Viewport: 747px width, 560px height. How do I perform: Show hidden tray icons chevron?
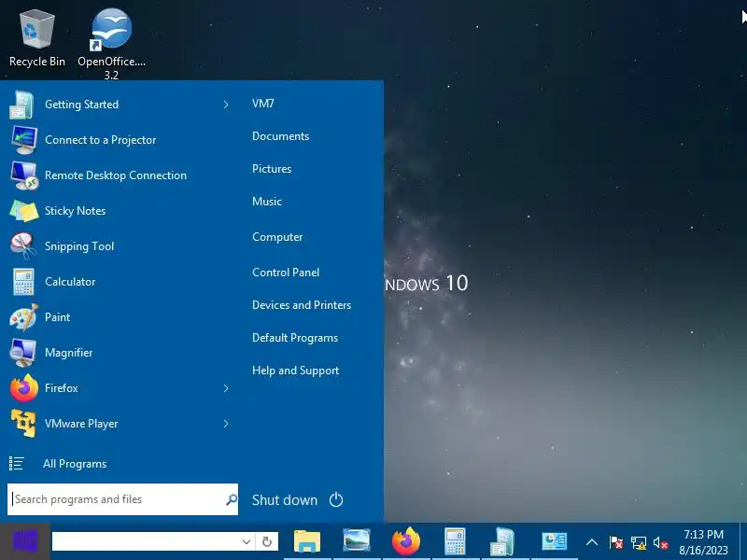[592, 542]
